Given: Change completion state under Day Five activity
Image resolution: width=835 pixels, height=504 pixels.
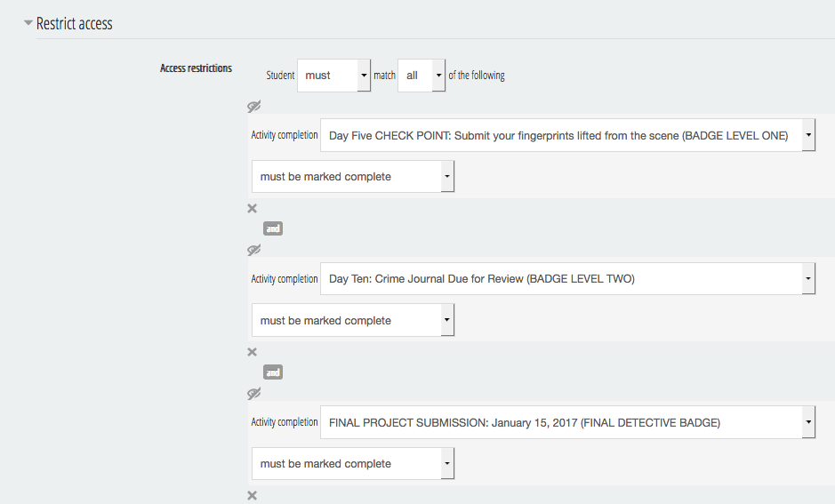Looking at the screenshot, I should [353, 176].
